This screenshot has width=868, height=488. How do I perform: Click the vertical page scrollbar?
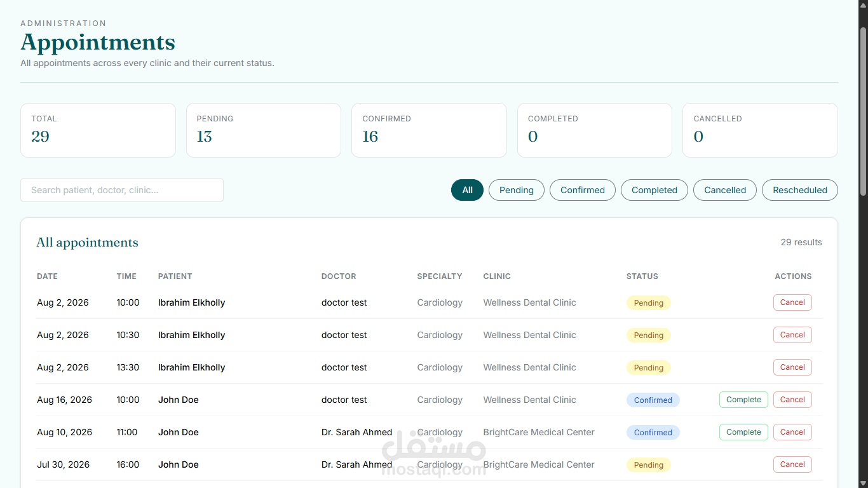[863, 111]
